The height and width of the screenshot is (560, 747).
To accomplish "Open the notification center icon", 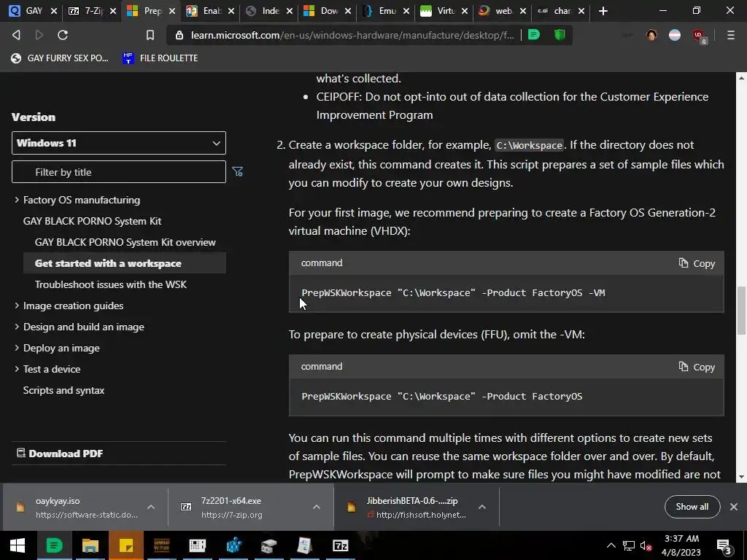I will 724,547.
